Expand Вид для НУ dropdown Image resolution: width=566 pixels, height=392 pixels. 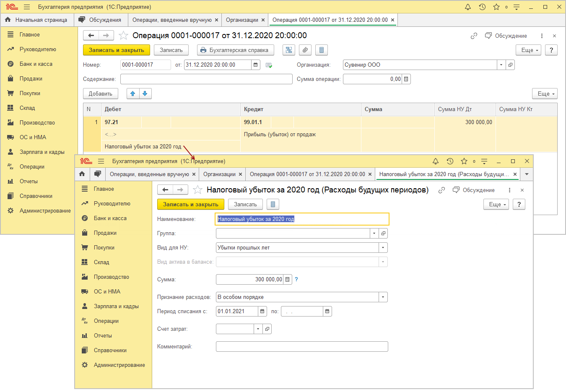pyautogui.click(x=383, y=248)
